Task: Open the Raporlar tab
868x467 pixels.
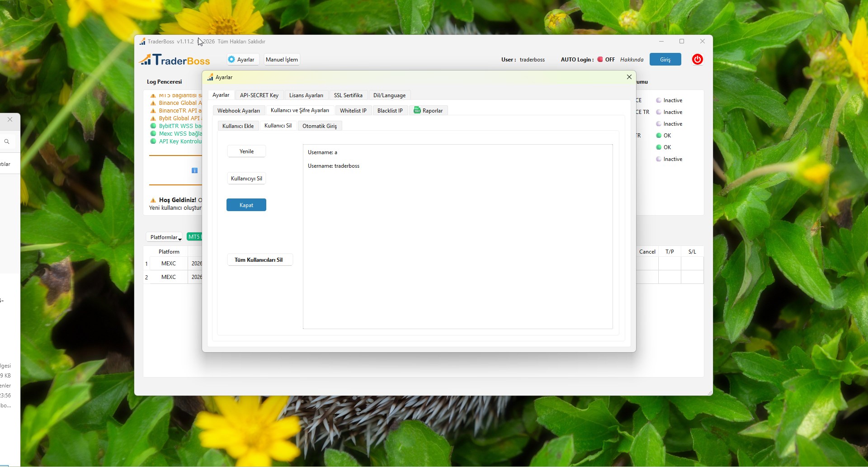Action: (x=428, y=110)
